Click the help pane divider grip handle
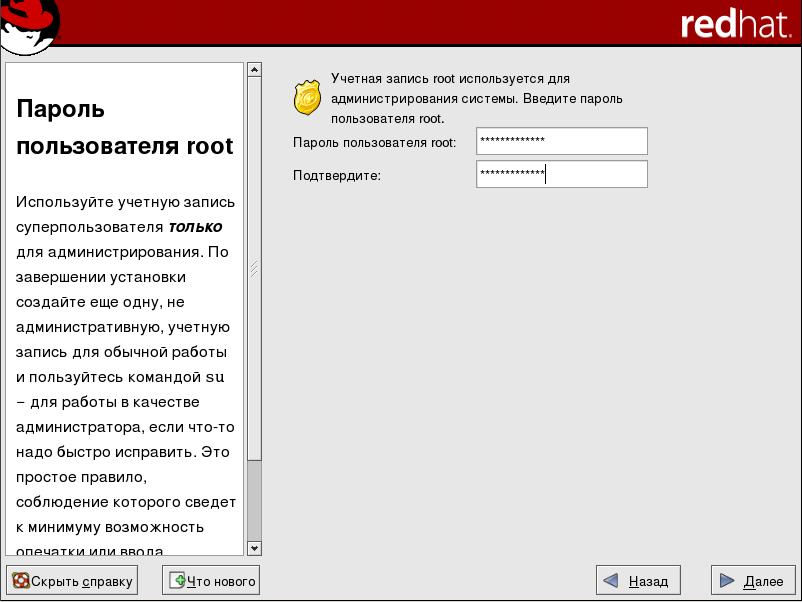Viewport: 802px width, 602px height. 254,268
